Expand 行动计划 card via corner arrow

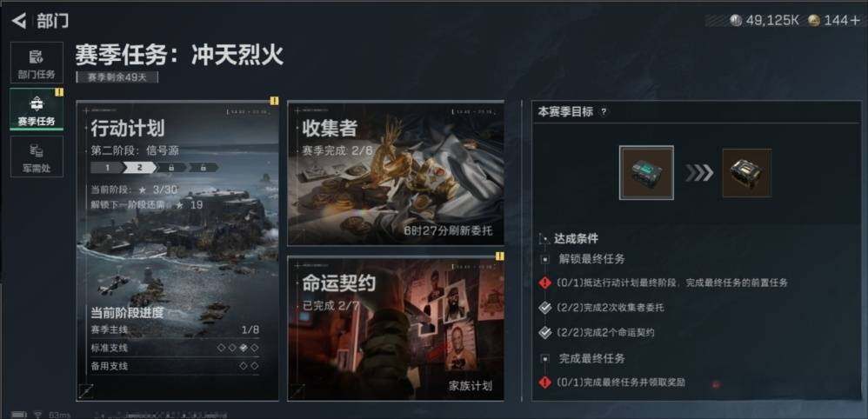pyautogui.click(x=87, y=390)
